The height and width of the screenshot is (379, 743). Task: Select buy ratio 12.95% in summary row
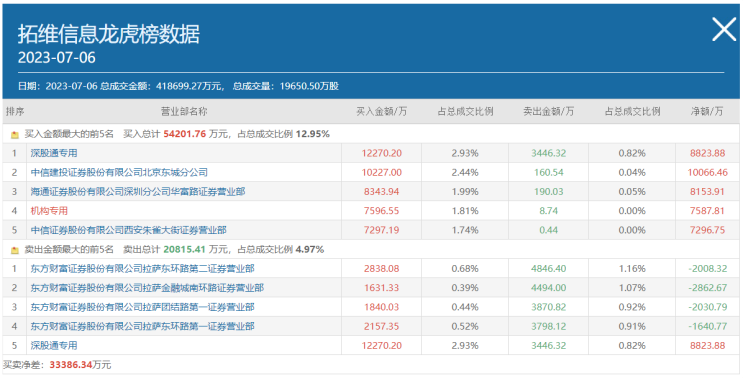click(312, 134)
